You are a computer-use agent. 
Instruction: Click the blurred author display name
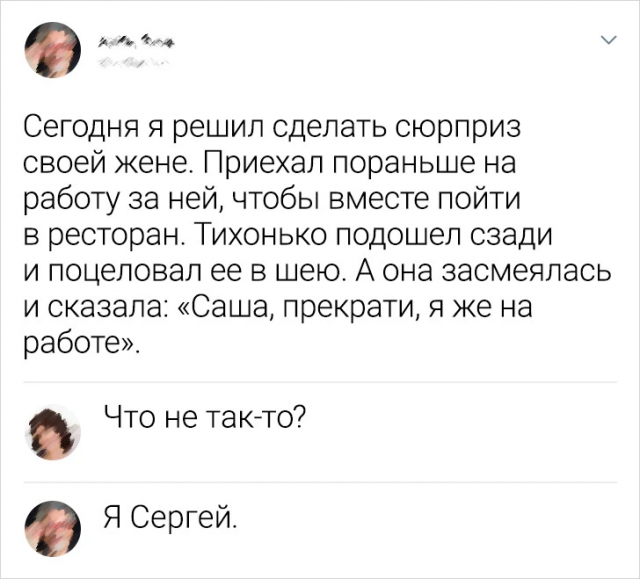(136, 42)
